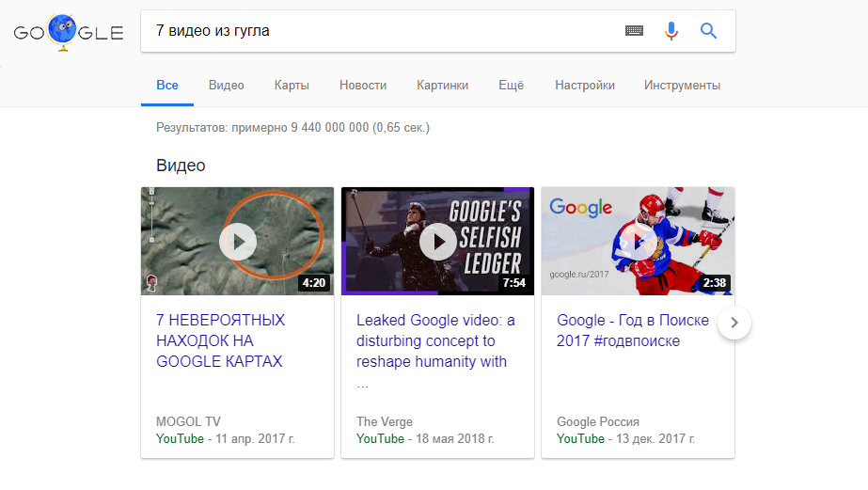Image resolution: width=868 pixels, height=490 pixels.
Task: Click YouTube source dated 18 мая 2018
Action: coord(380,438)
